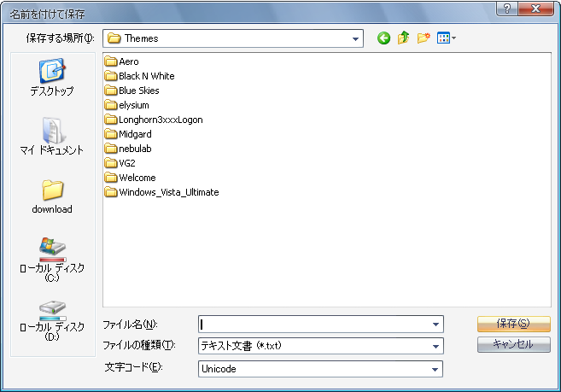Screen dimensions: 561x392
Task: Click the elysium folder name
Action: [134, 105]
